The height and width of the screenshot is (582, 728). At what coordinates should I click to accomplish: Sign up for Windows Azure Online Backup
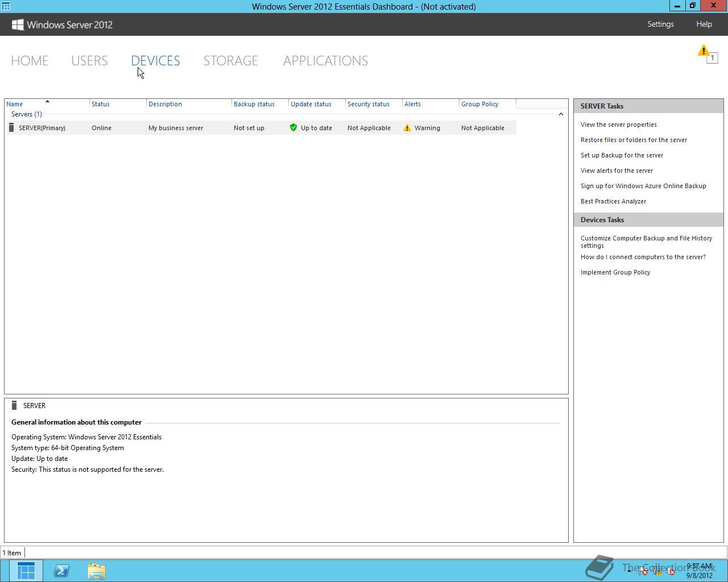click(643, 186)
